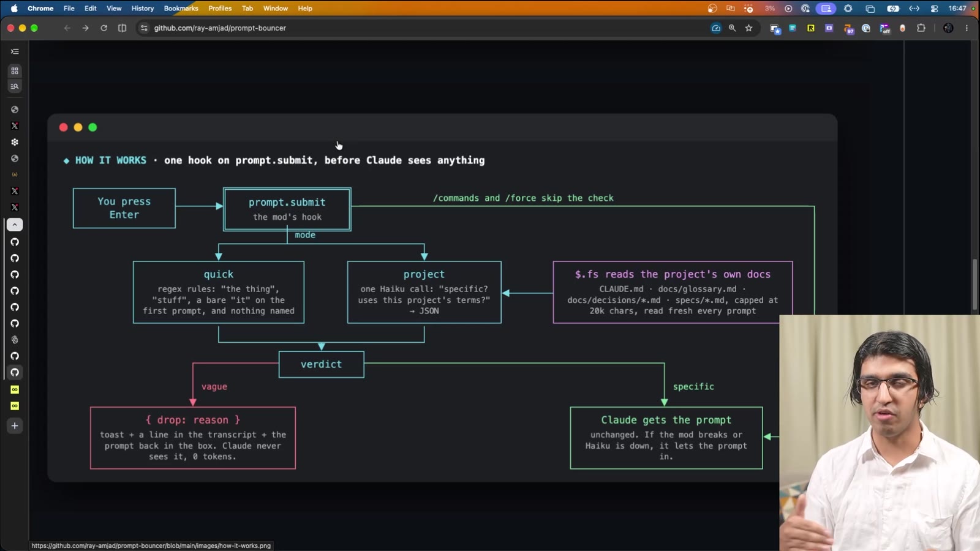Click the tab search icon in sidebar
The image size is (980, 551).
click(15, 86)
